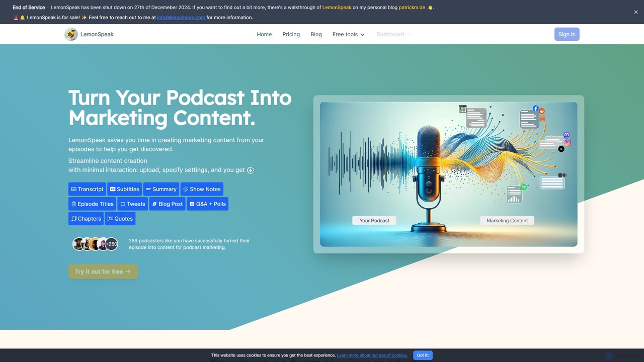Click the 259 podcasters testimonial text
This screenshot has height=362, width=644.
[189, 244]
